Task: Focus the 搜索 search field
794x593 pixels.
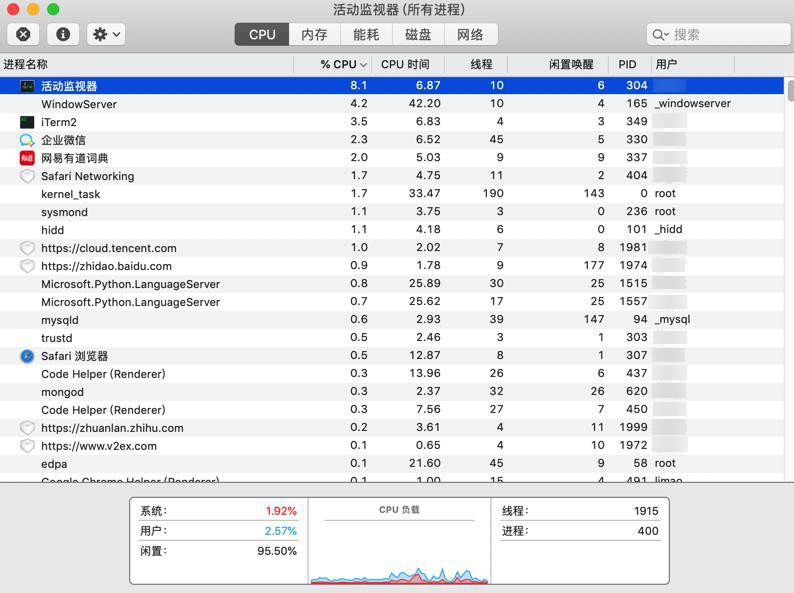Action: (x=718, y=34)
